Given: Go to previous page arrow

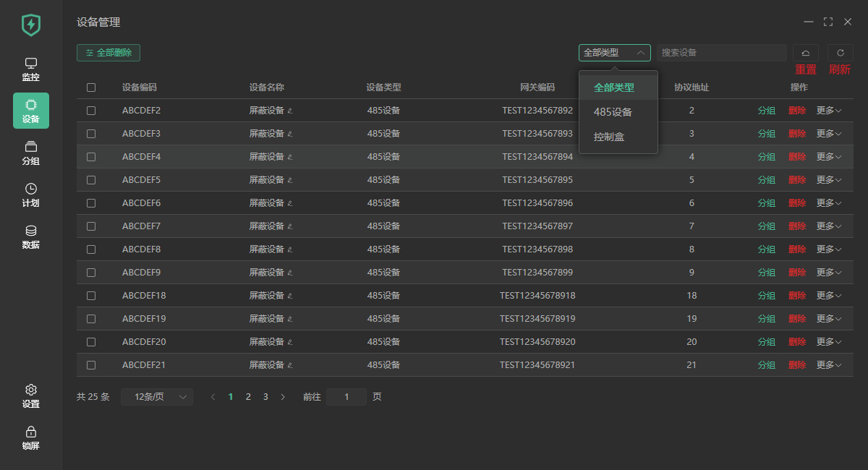Looking at the screenshot, I should tap(213, 397).
